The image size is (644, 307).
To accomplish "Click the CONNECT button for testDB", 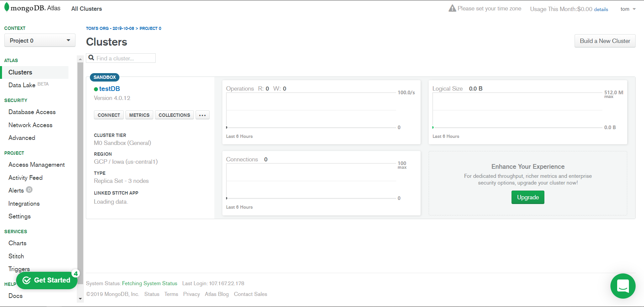I will [x=109, y=115].
